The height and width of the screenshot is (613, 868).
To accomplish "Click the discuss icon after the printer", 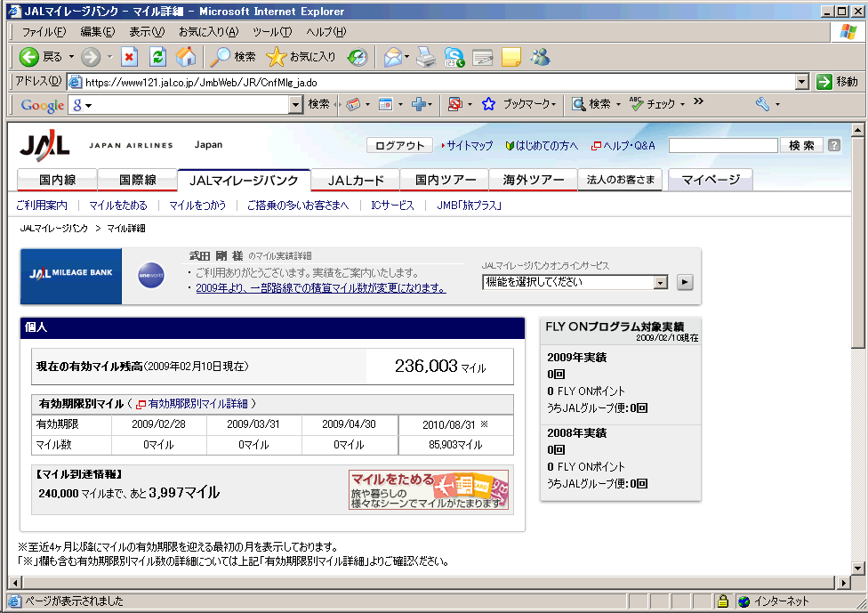I will (454, 57).
